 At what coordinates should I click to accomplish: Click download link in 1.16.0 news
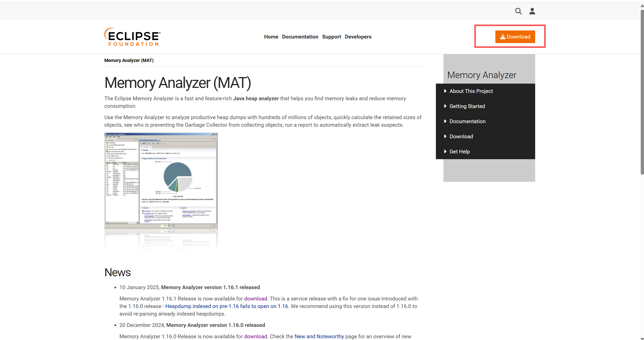[255, 336]
